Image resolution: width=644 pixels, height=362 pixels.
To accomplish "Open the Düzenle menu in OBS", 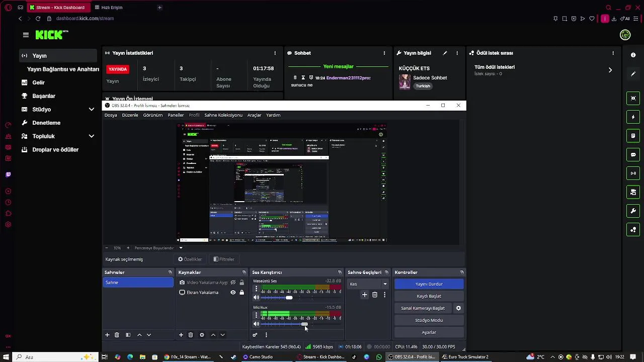I will pyautogui.click(x=130, y=115).
